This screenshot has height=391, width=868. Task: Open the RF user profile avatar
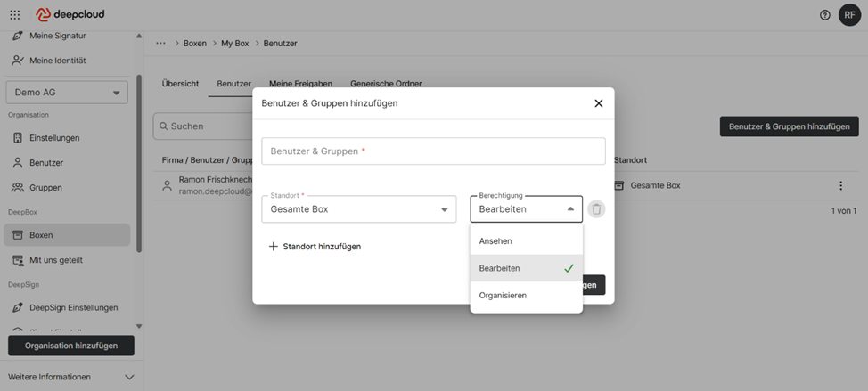(x=849, y=15)
